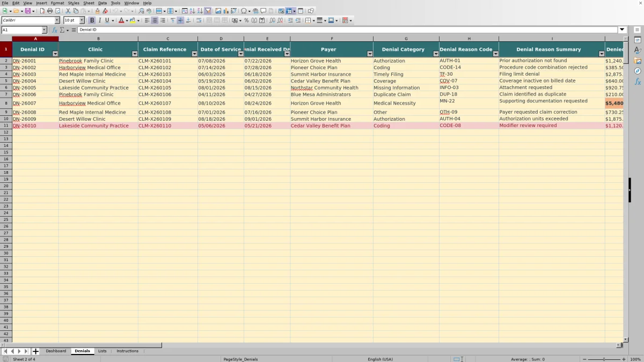Image resolution: width=644 pixels, height=362 pixels.
Task: Click column B header
Action: click(98, 39)
